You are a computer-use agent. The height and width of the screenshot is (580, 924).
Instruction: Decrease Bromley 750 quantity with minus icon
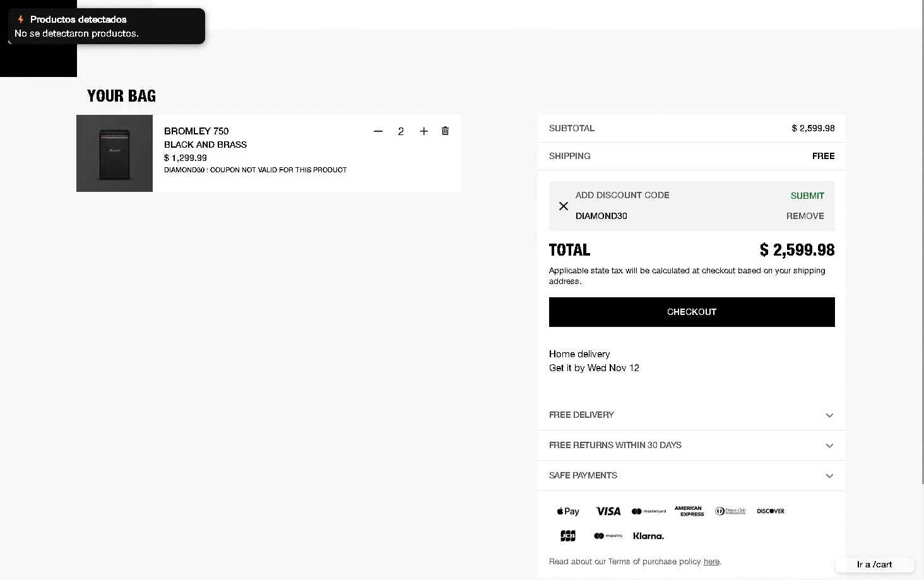(378, 131)
